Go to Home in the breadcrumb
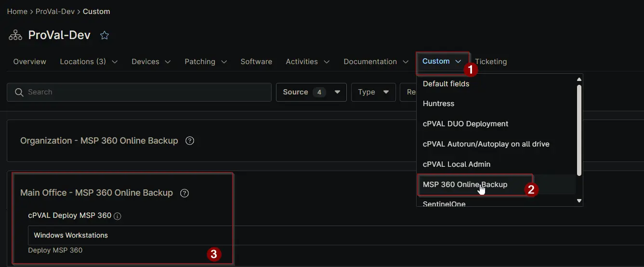This screenshot has height=267, width=644. [x=17, y=11]
